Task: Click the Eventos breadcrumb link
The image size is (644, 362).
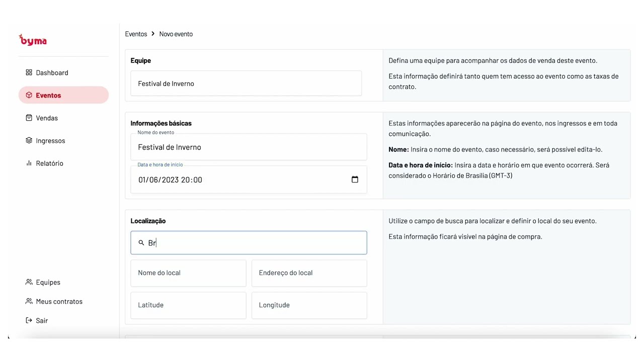Action: [x=136, y=34]
